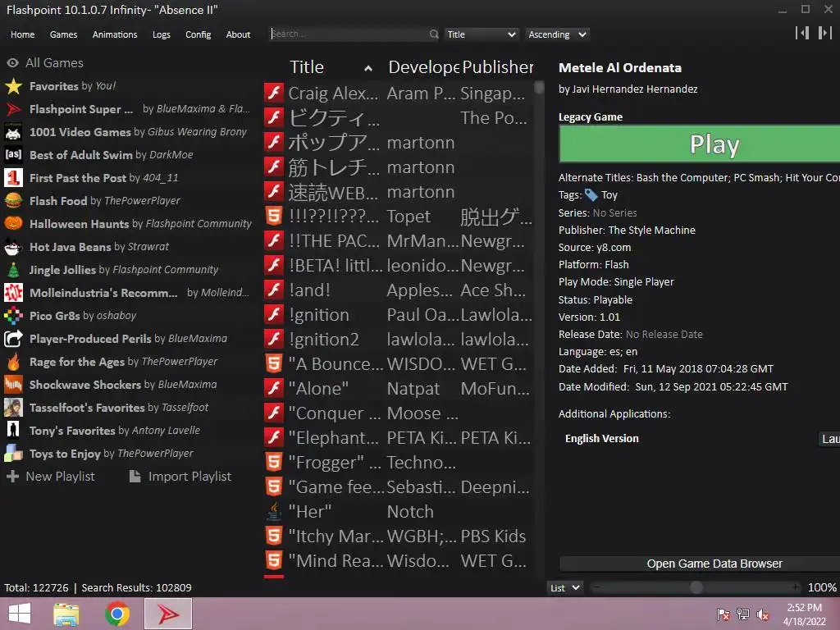Click the Flashpoint Super playlist arrow icon
This screenshot has width=840, height=630.
(x=13, y=109)
